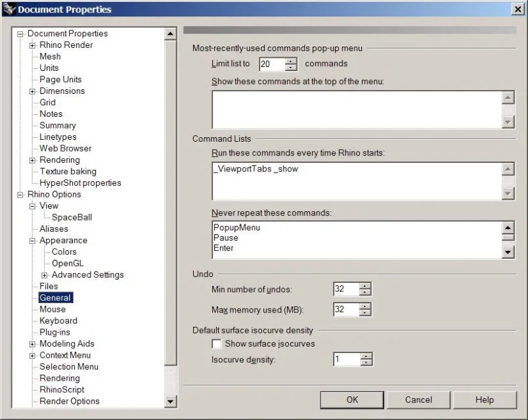Click the Rhino icon in the title bar
The height and width of the screenshot is (420, 528).
click(x=9, y=9)
